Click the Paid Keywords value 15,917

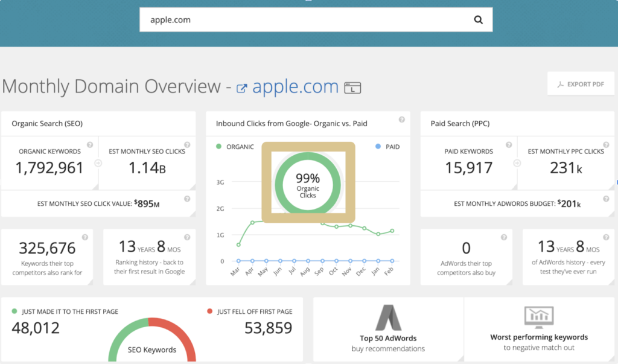pyautogui.click(x=468, y=168)
